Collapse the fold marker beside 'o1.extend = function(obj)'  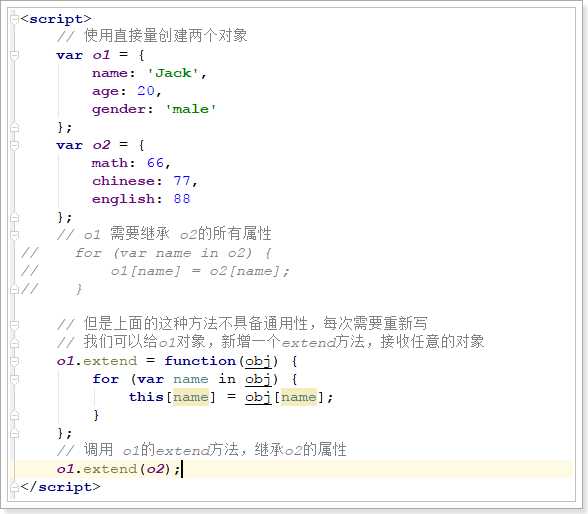click(x=14, y=361)
